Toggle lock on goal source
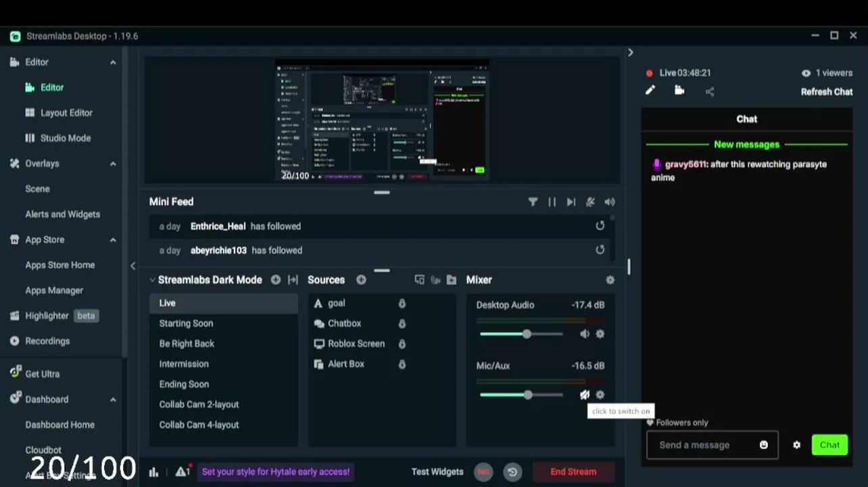The width and height of the screenshot is (868, 487). click(x=402, y=304)
